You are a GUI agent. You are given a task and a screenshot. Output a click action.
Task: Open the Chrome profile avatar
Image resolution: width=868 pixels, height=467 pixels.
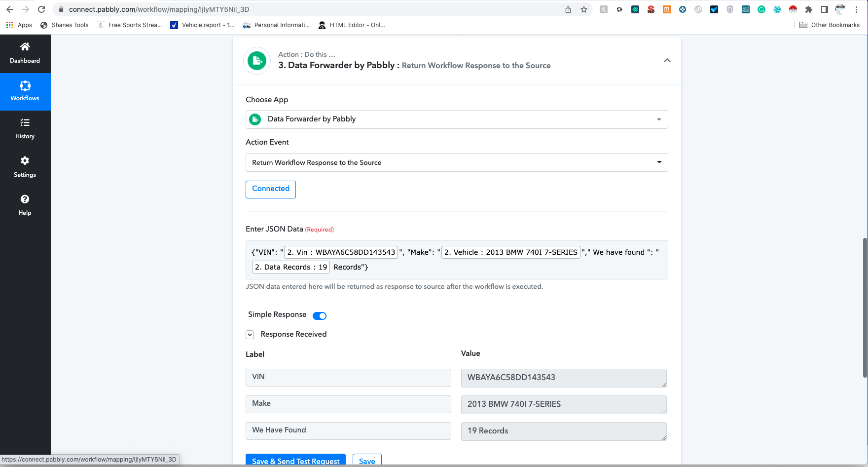(840, 9)
